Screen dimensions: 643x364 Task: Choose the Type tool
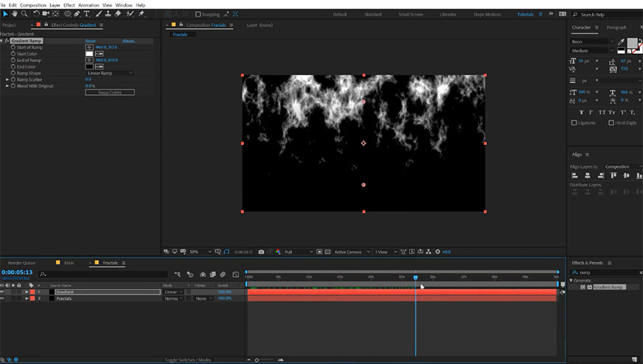(88, 13)
